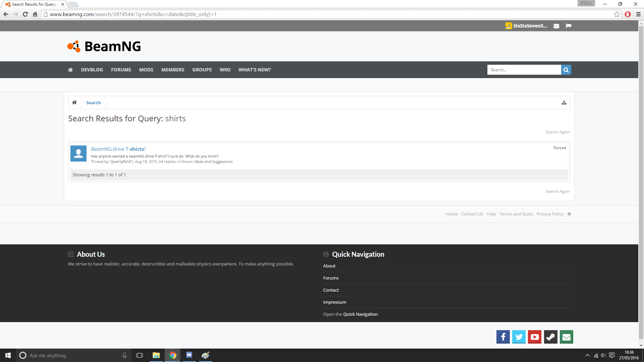Reload the page

(25, 14)
